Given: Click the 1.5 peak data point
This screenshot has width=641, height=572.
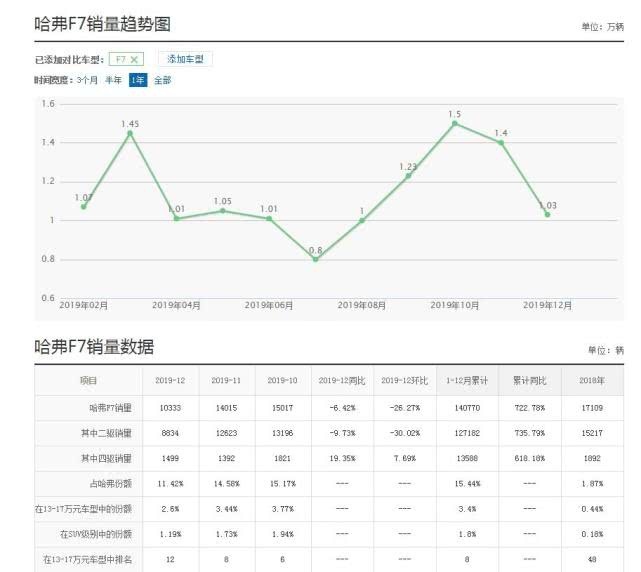Looking at the screenshot, I should coord(455,123).
